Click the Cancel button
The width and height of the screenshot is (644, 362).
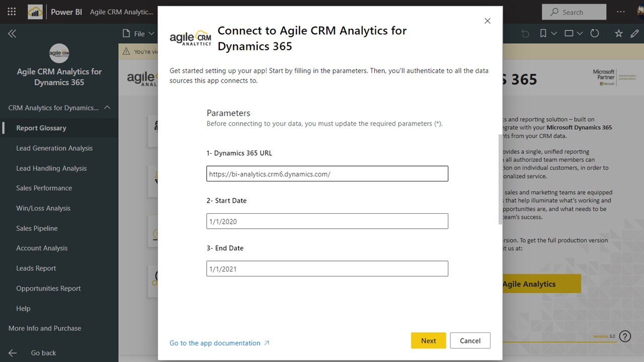click(470, 340)
